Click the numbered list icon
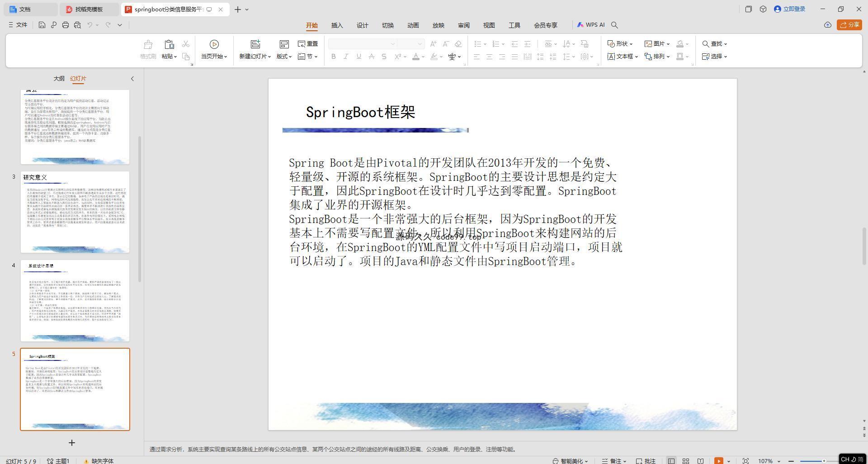 496,44
